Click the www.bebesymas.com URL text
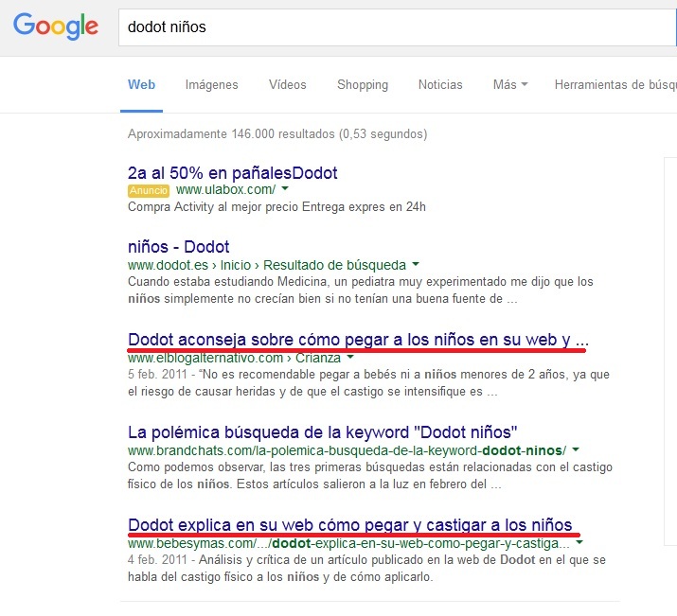The height and width of the screenshot is (616, 677). point(348,543)
